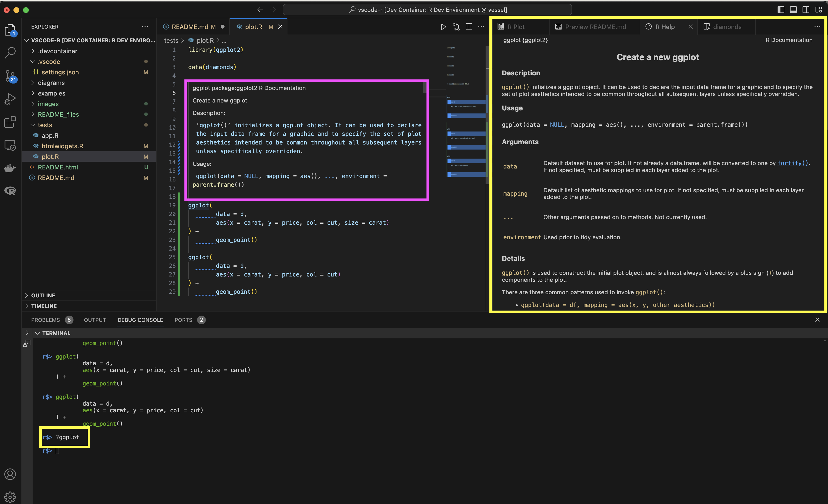
Task: Open the Search view in activity bar
Action: point(10,52)
